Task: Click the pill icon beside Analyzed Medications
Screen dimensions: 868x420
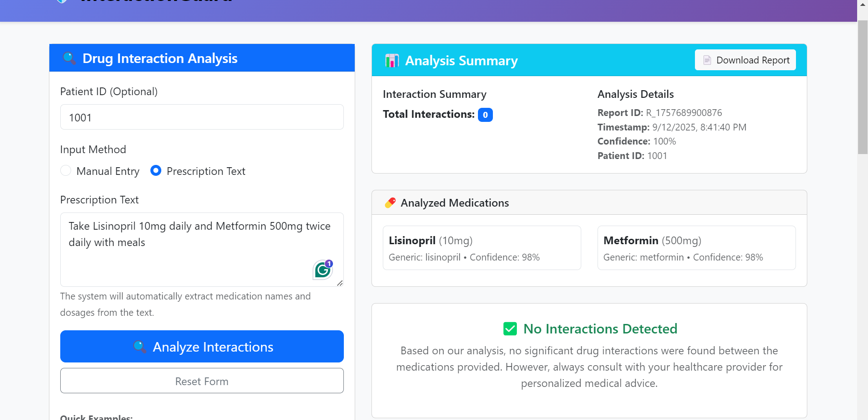Action: click(x=390, y=203)
